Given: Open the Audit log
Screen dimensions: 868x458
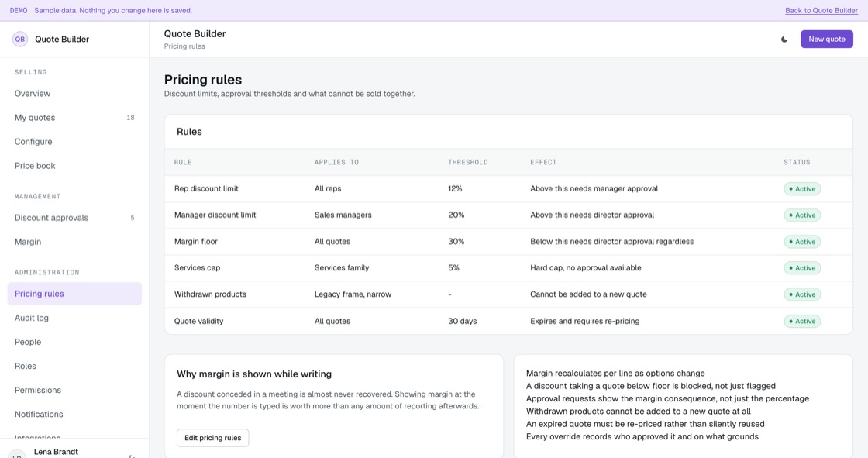Looking at the screenshot, I should pos(74,318).
